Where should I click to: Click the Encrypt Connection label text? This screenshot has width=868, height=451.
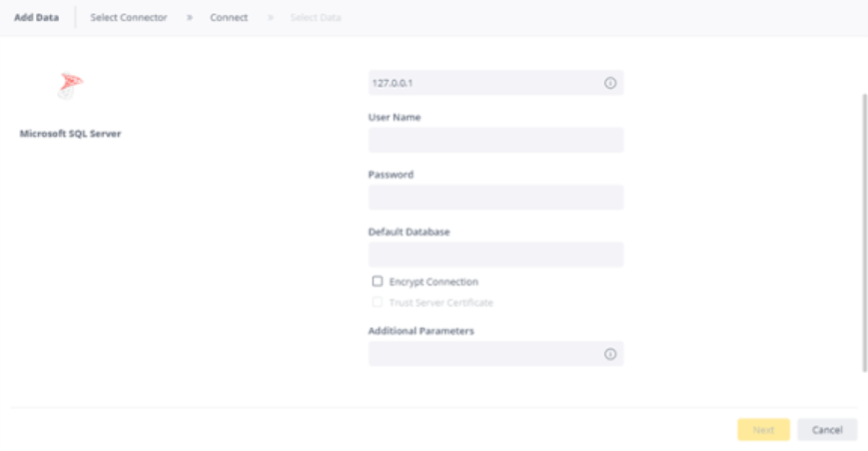[x=434, y=281]
